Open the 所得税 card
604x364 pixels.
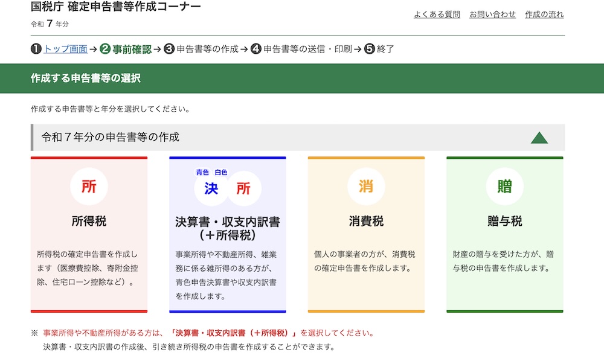click(x=89, y=234)
